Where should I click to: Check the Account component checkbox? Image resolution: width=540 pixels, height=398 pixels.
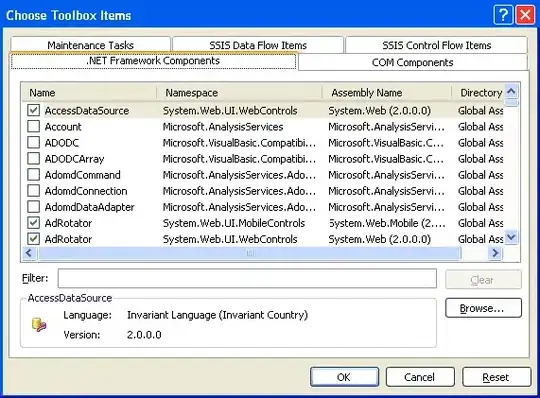point(33,127)
